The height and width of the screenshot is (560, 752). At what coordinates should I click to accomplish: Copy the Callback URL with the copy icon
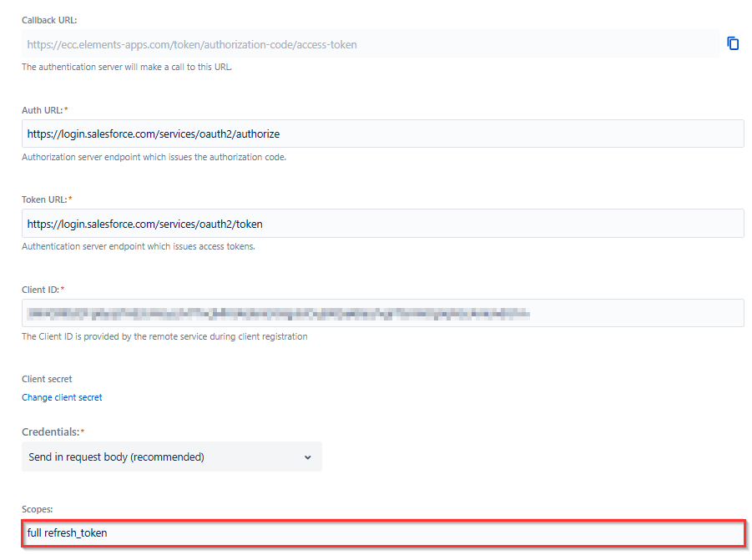[733, 43]
